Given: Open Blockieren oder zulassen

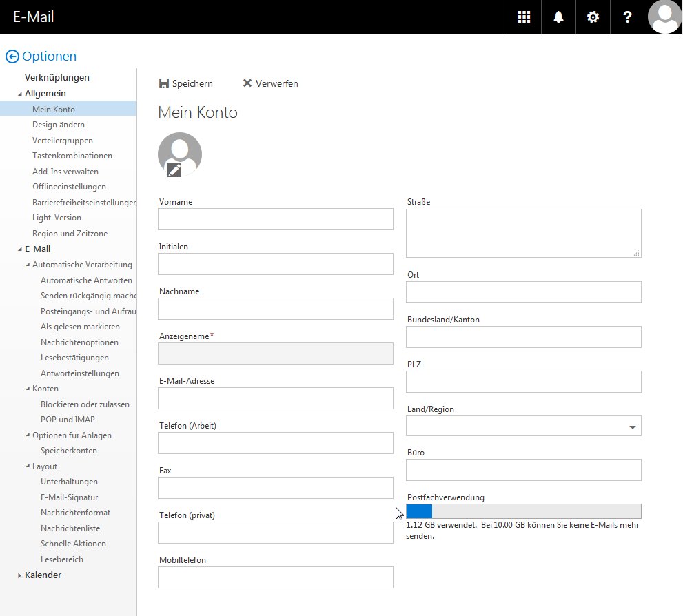Looking at the screenshot, I should coord(85,404).
